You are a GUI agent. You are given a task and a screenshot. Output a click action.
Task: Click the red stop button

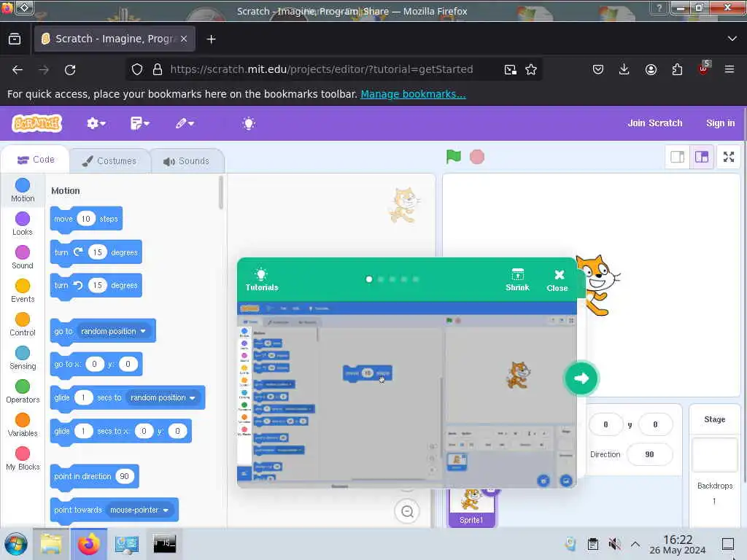(477, 157)
